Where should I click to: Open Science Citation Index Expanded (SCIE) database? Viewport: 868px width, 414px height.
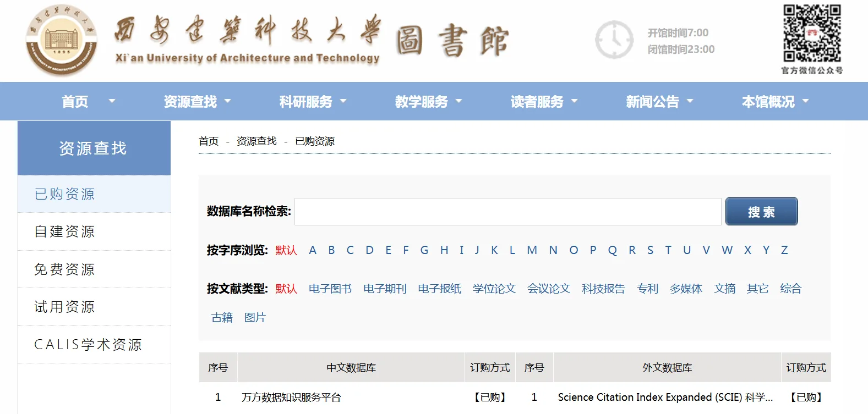[x=665, y=398]
